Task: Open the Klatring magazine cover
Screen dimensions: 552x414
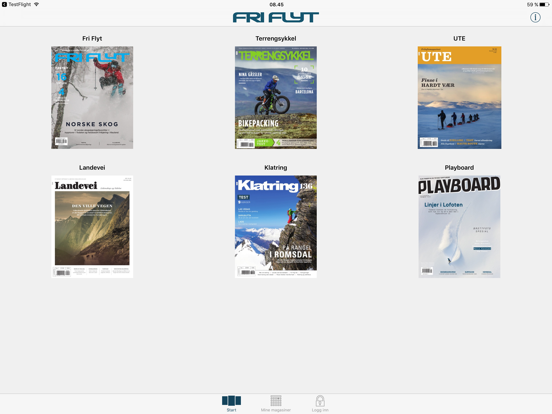Action: 276,227
